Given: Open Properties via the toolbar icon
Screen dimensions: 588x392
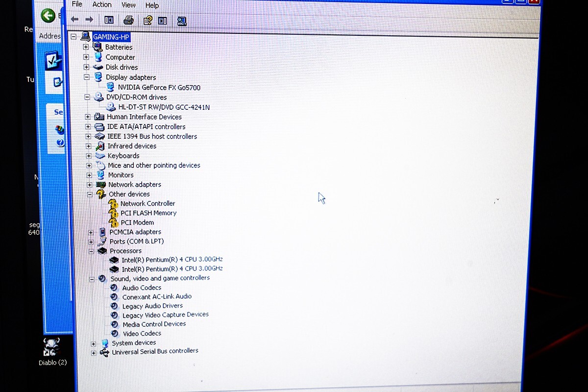Looking at the screenshot, I should 147,21.
